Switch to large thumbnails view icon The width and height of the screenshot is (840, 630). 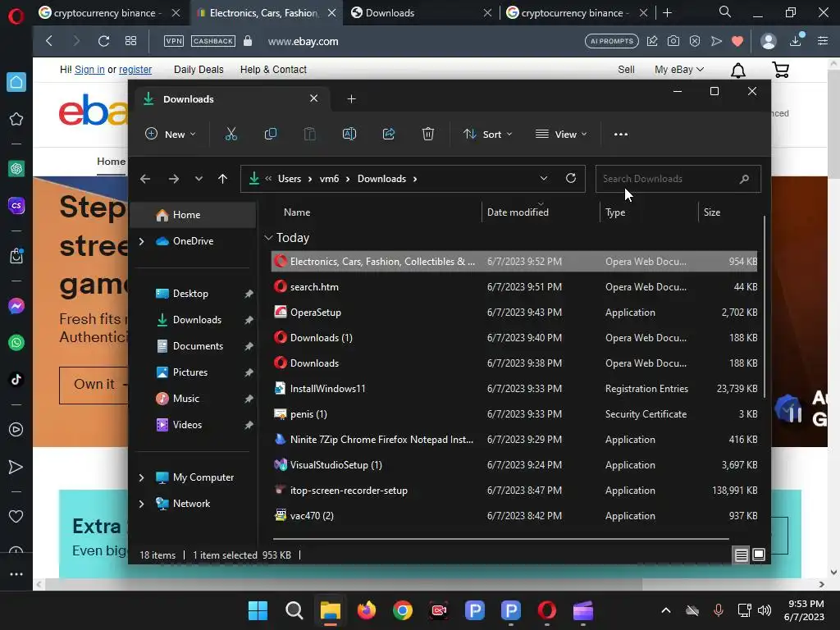[x=759, y=555]
